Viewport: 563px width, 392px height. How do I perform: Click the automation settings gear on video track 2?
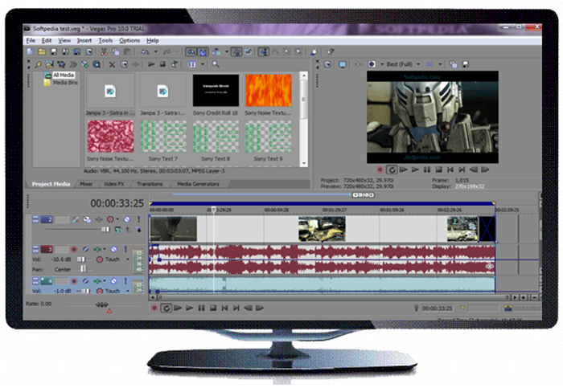pyautogui.click(x=110, y=219)
